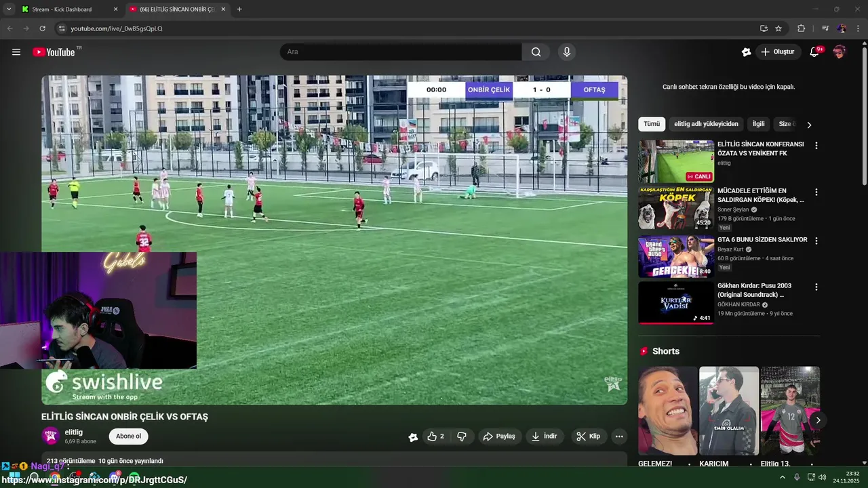Open the elitlig channel name link
Image resolution: width=868 pixels, height=488 pixels.
74,432
